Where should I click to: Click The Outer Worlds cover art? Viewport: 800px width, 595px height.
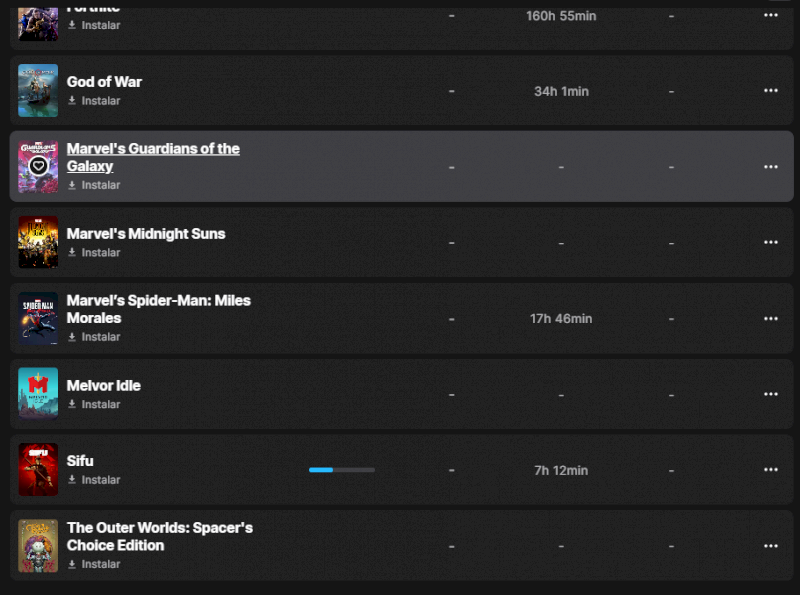[38, 546]
